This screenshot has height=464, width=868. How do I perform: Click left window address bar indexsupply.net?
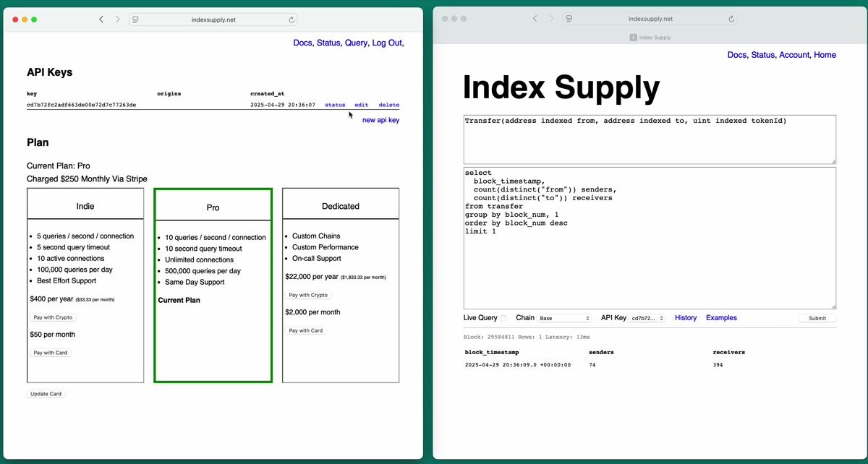(x=213, y=20)
